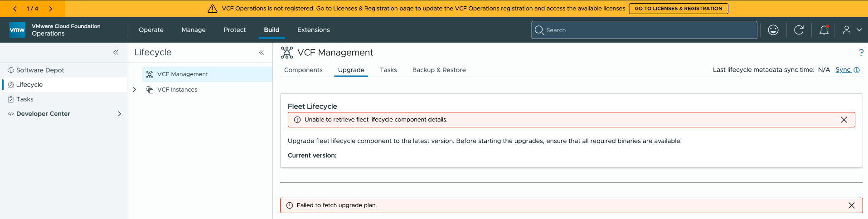Click into the Search field
The width and height of the screenshot is (868, 219).
[x=644, y=30]
